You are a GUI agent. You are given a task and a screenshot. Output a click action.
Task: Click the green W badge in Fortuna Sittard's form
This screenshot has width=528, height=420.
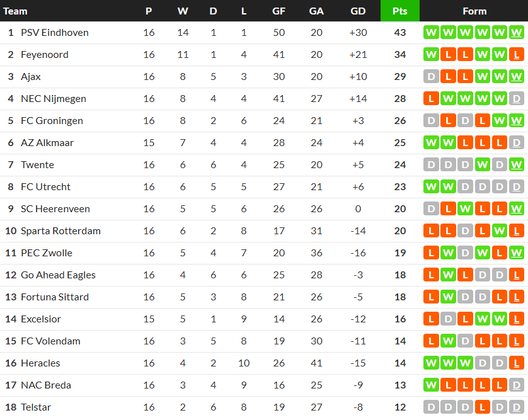point(449,297)
